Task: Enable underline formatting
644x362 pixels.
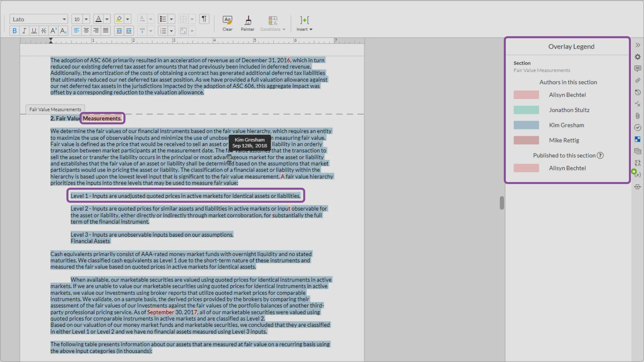Action: tap(34, 31)
